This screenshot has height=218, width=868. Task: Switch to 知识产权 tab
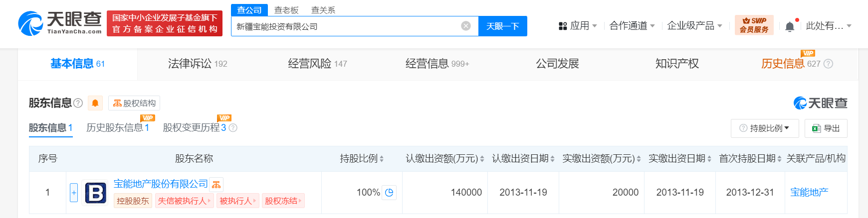point(677,64)
